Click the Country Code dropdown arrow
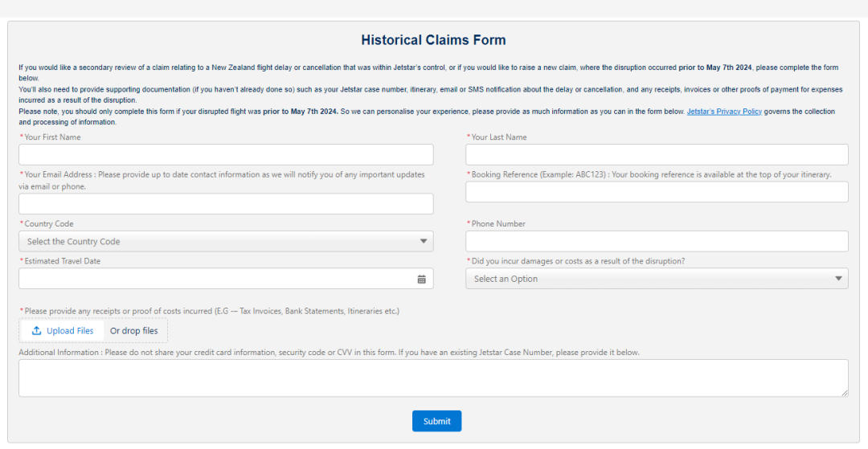The image size is (868, 449). pyautogui.click(x=424, y=242)
